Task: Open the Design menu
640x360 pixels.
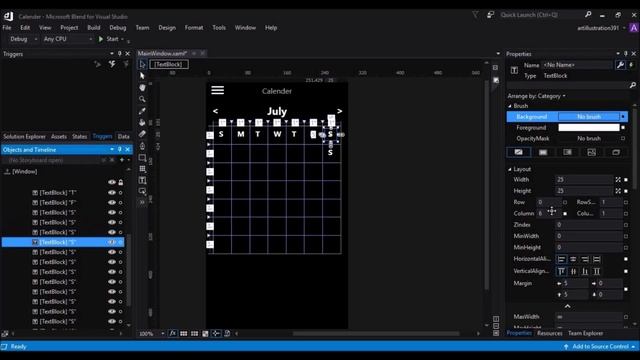Action: click(x=167, y=28)
